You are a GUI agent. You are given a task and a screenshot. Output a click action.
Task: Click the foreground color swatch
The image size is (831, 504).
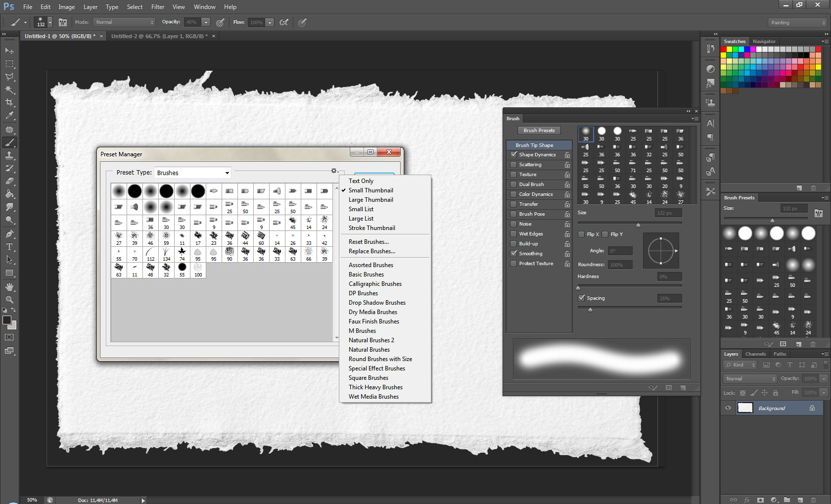click(x=7, y=320)
